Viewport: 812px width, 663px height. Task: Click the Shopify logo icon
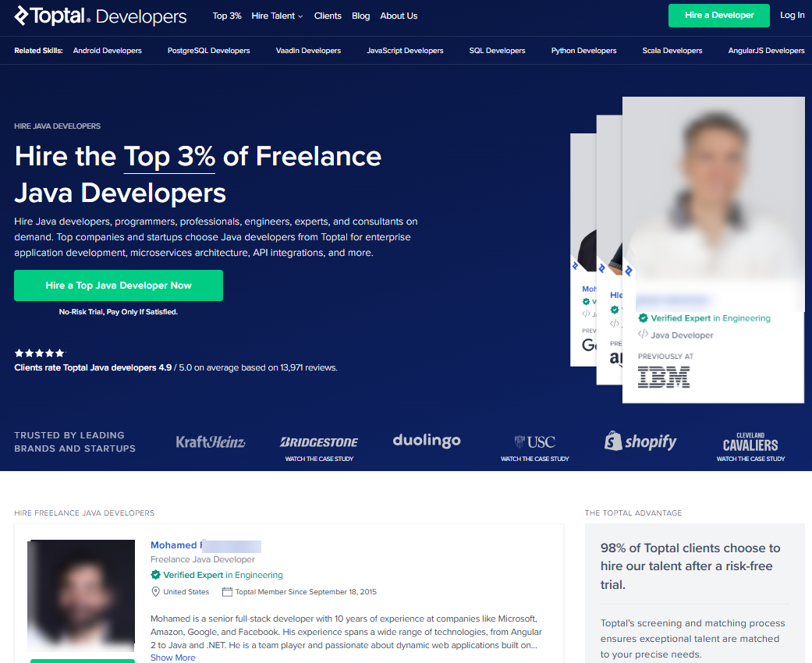tap(614, 441)
